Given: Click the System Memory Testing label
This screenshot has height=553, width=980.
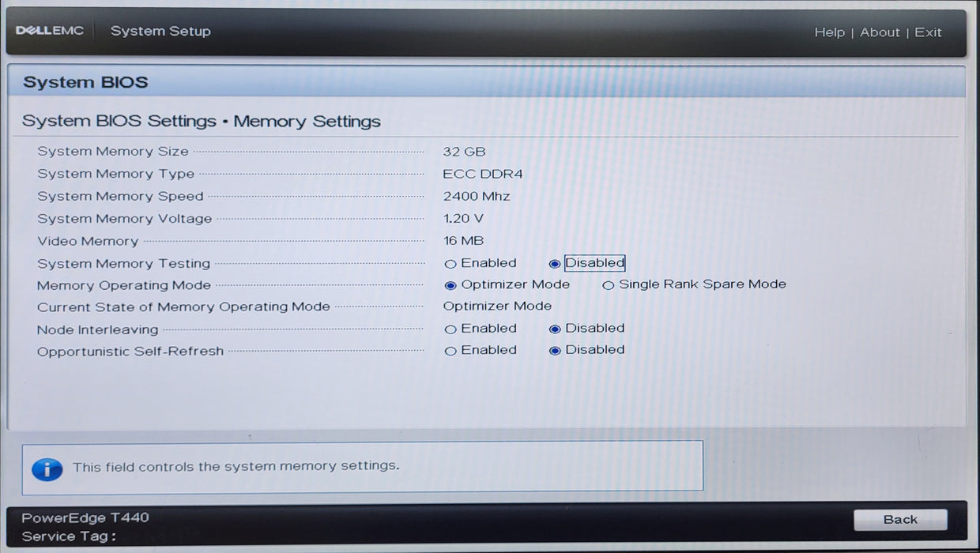Looking at the screenshot, I should (123, 263).
